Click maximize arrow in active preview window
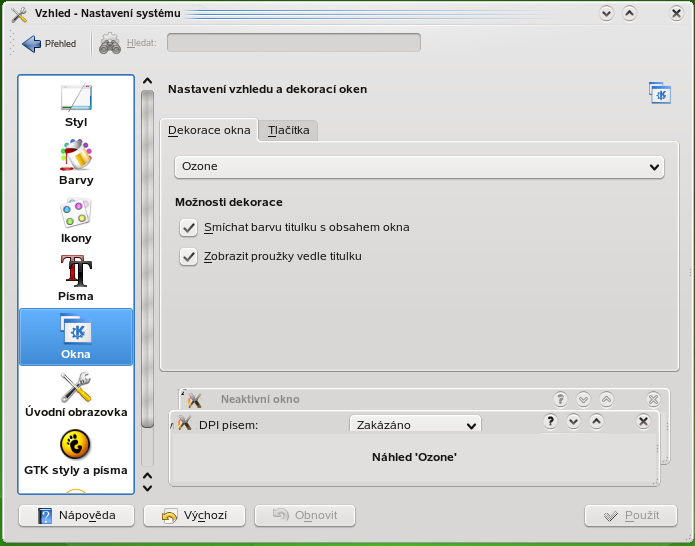The width and height of the screenshot is (695, 546). pos(596,421)
